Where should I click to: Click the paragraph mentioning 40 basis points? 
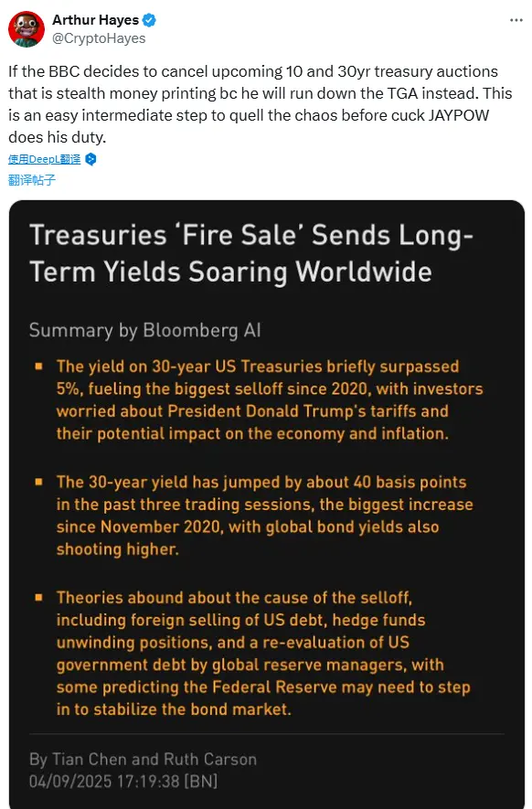[264, 516]
